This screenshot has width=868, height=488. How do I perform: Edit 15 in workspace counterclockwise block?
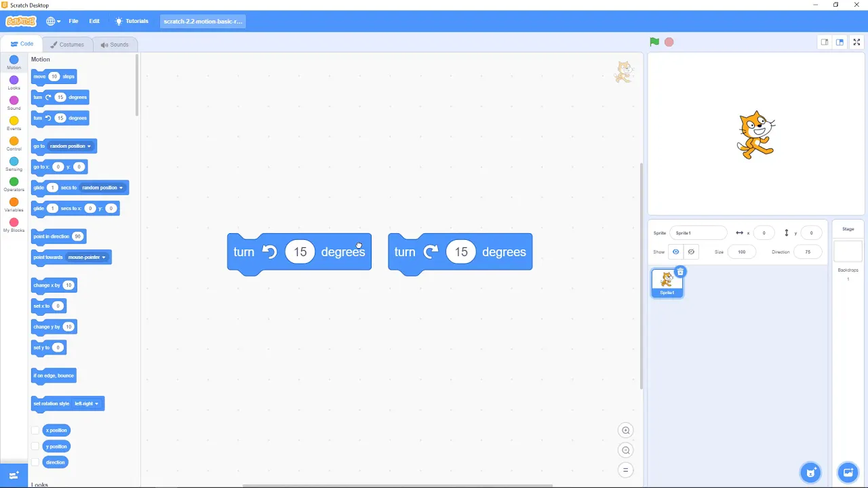click(x=300, y=252)
